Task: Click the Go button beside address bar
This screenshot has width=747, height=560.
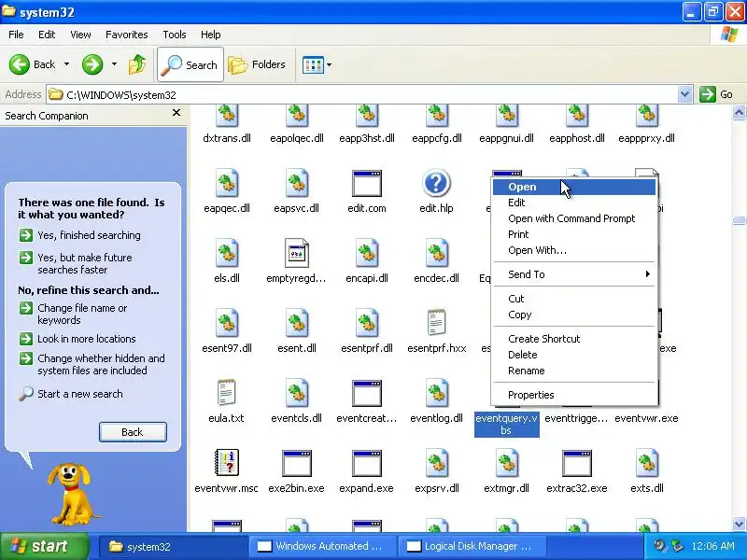Action: tap(716, 94)
